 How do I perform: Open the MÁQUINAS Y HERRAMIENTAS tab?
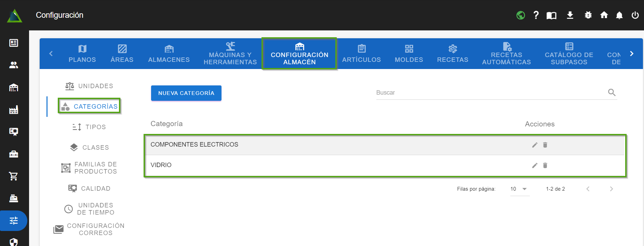pyautogui.click(x=230, y=54)
